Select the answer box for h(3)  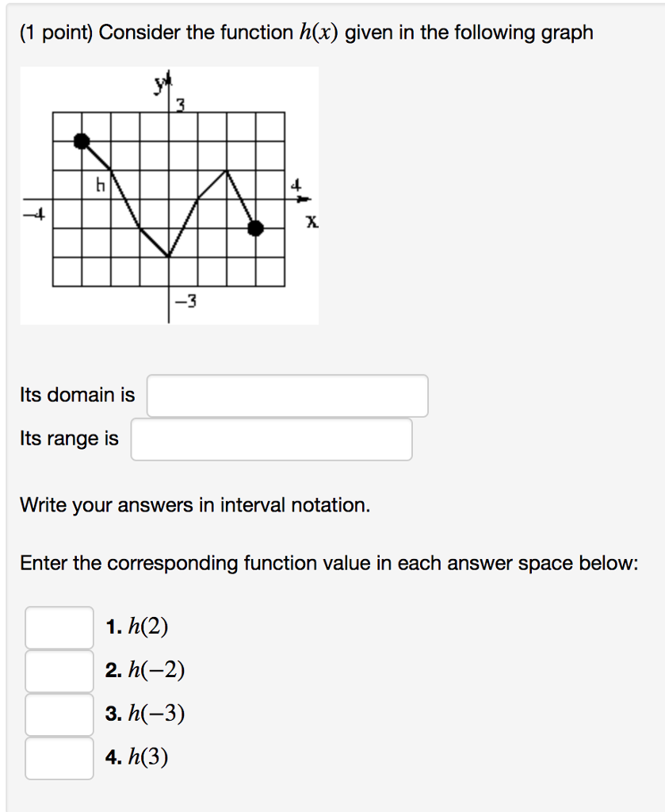[59, 758]
